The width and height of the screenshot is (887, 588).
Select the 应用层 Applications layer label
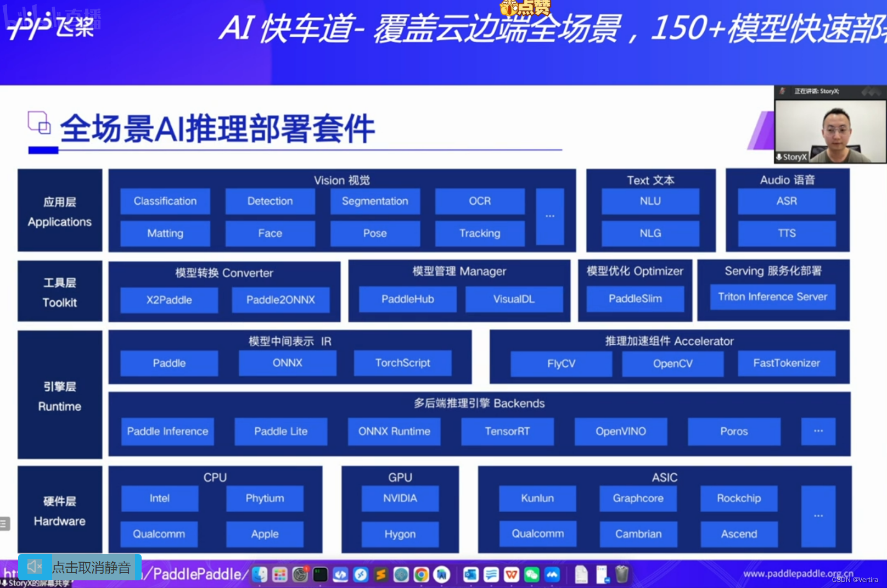click(59, 211)
